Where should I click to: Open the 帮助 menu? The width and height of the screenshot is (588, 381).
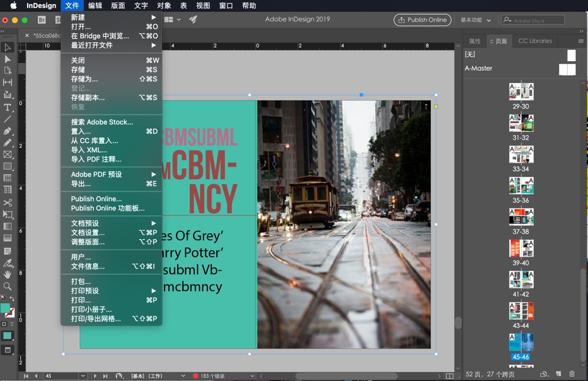tap(249, 6)
